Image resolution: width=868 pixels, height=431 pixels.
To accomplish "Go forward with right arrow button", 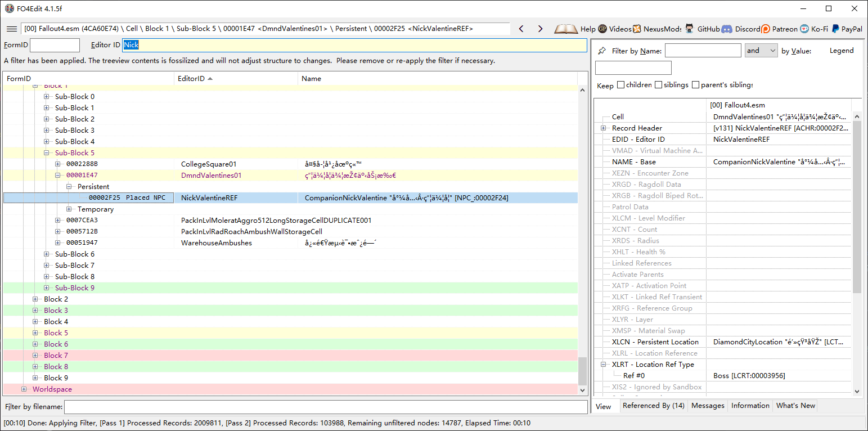I will click(x=540, y=29).
